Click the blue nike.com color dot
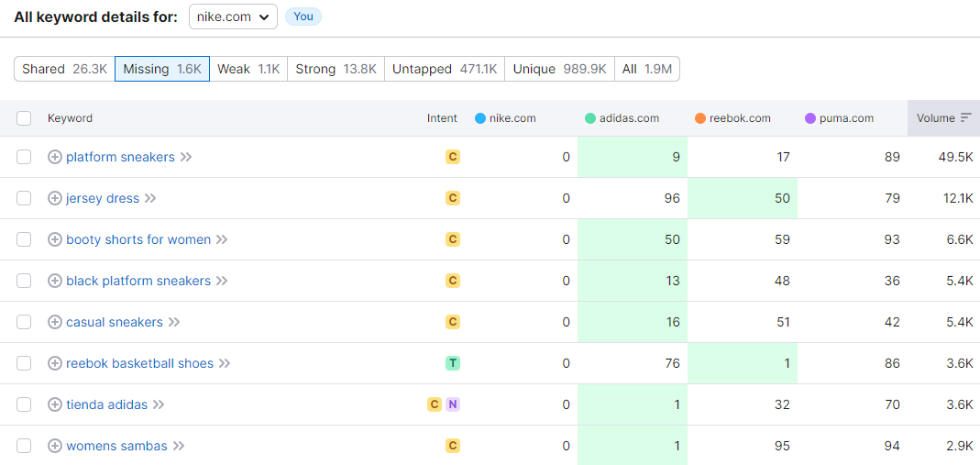The width and height of the screenshot is (980, 465). (480, 118)
